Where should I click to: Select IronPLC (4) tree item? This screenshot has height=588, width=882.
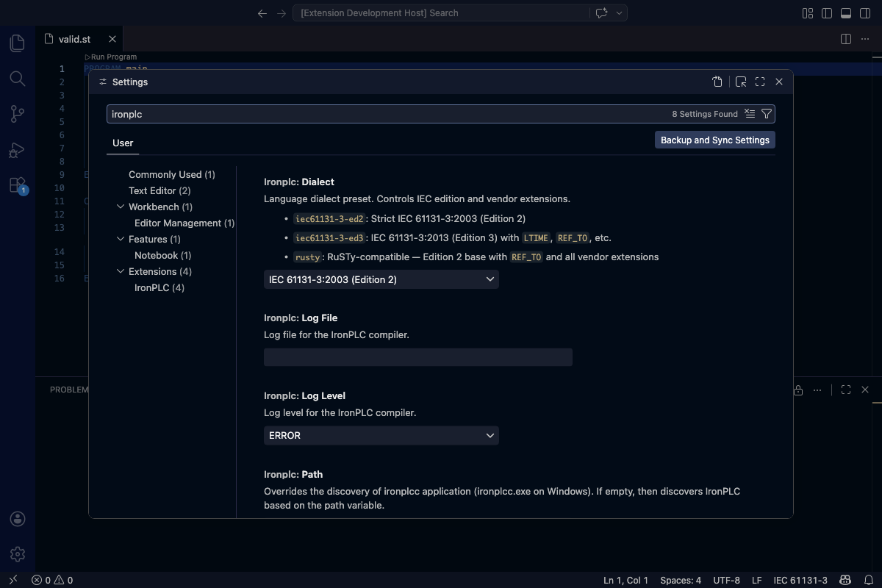pyautogui.click(x=159, y=287)
